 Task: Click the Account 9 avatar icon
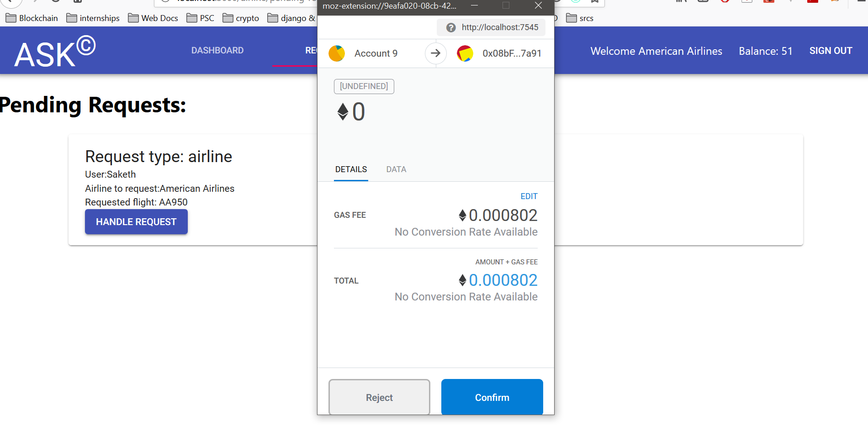click(x=337, y=53)
